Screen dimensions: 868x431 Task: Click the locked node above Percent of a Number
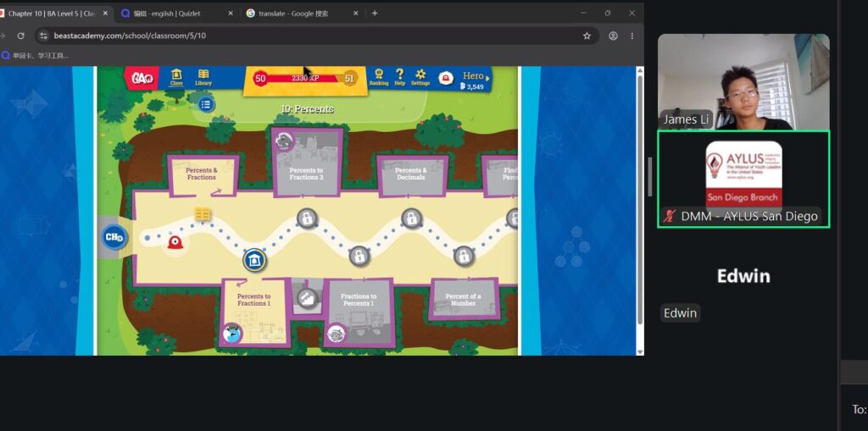[x=464, y=256]
